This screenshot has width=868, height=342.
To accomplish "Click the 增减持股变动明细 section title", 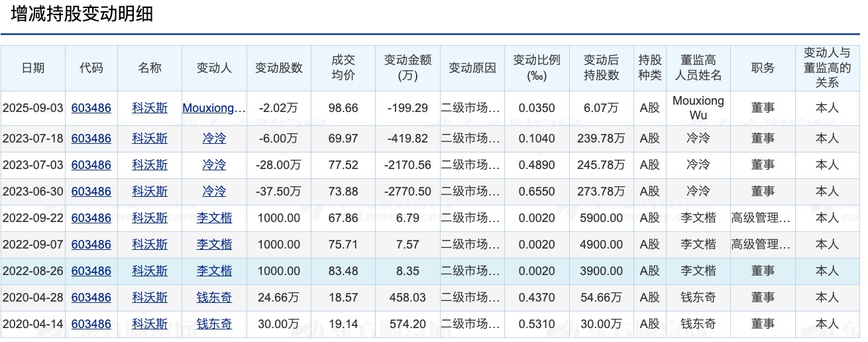I will coord(81,15).
